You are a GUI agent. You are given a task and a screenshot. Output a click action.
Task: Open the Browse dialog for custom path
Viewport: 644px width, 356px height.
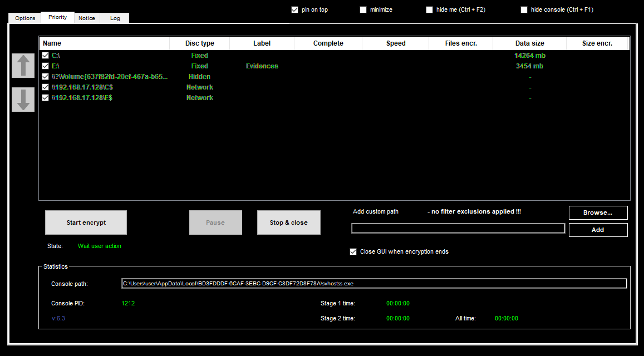point(598,212)
